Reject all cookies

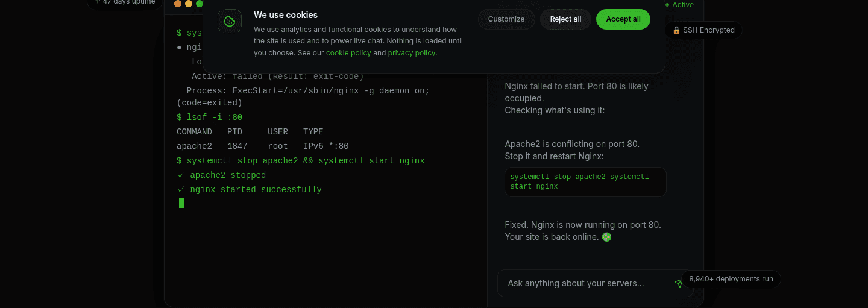[565, 19]
